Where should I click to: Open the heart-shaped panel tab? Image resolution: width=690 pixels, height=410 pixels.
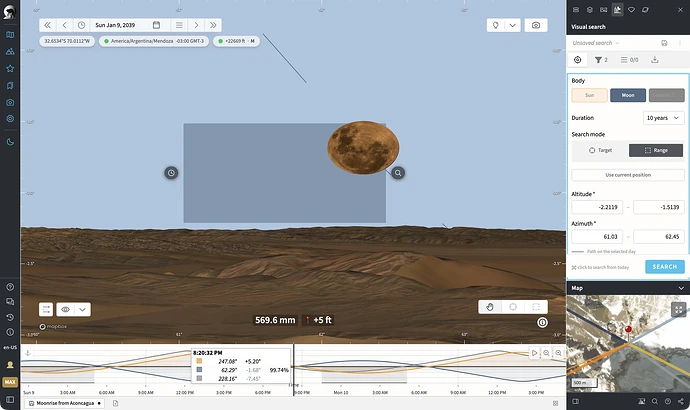[x=631, y=10]
